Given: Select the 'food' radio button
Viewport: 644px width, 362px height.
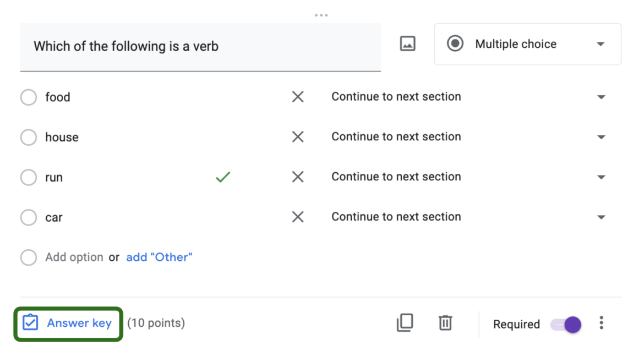Looking at the screenshot, I should 29,97.
